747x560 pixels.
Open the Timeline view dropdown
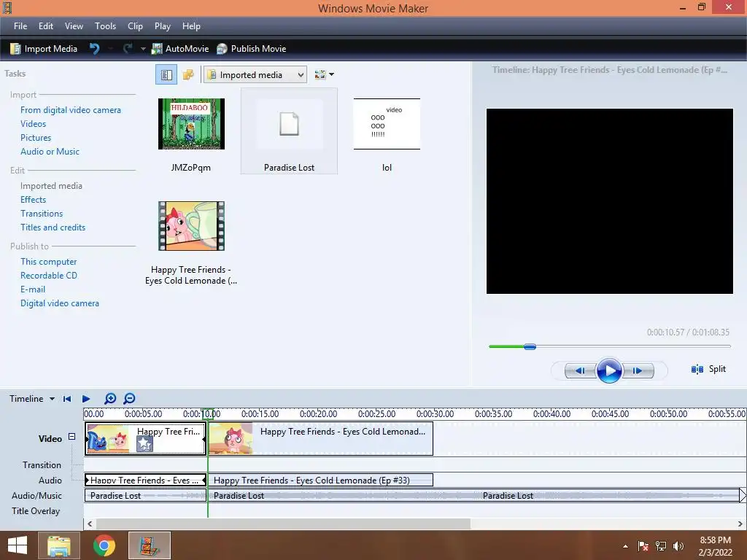tap(32, 399)
